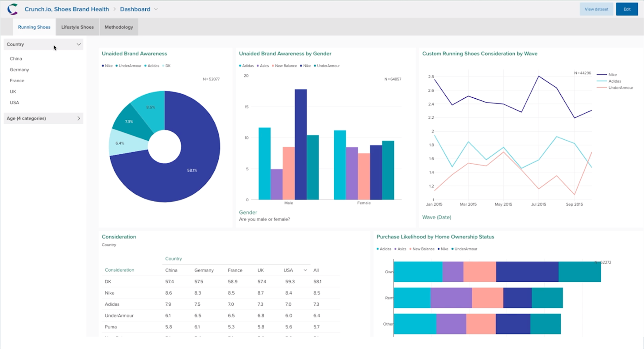Click the All column header

[x=316, y=270]
